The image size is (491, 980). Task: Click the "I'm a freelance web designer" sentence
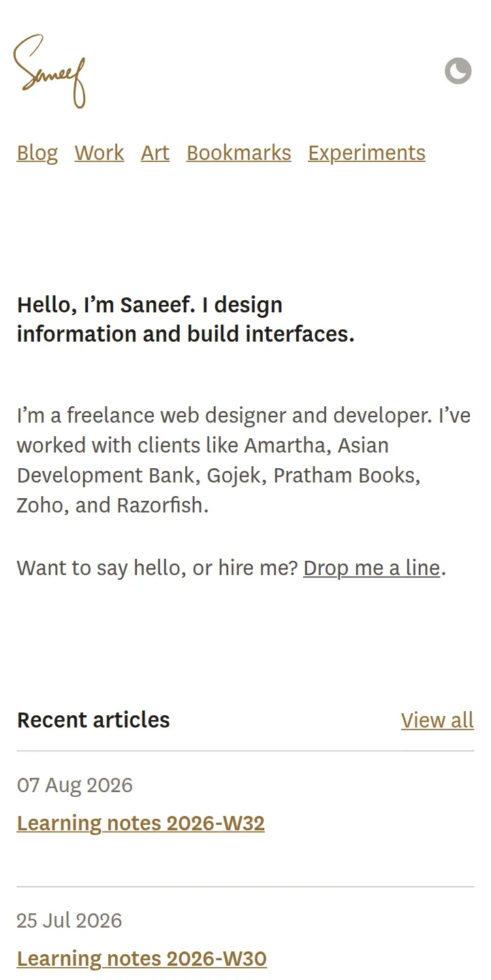225,415
